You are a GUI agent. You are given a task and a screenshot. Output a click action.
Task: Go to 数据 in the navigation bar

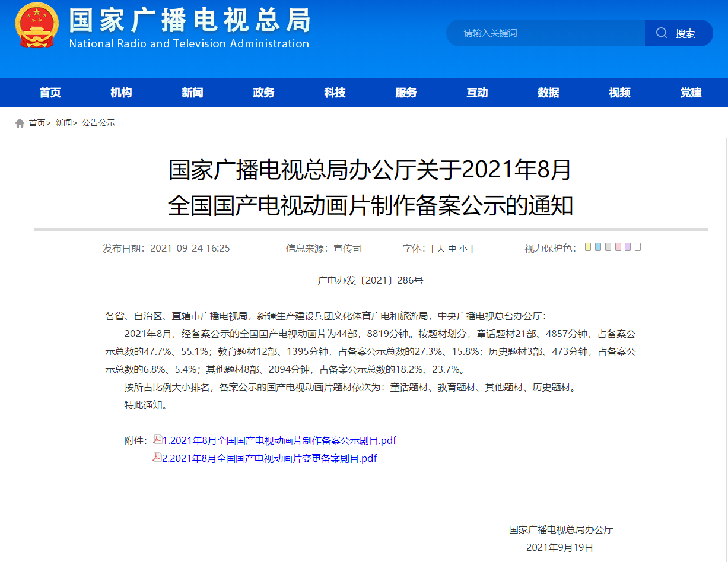[548, 93]
